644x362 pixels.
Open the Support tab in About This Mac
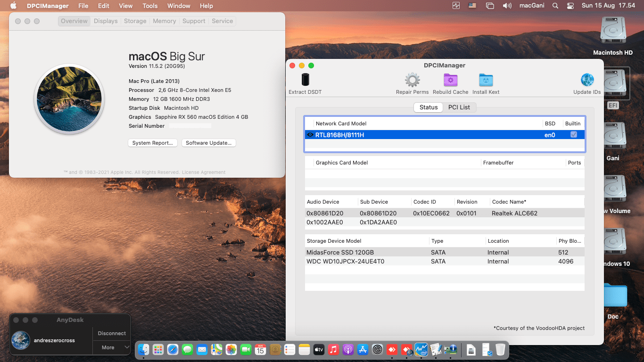pyautogui.click(x=194, y=21)
